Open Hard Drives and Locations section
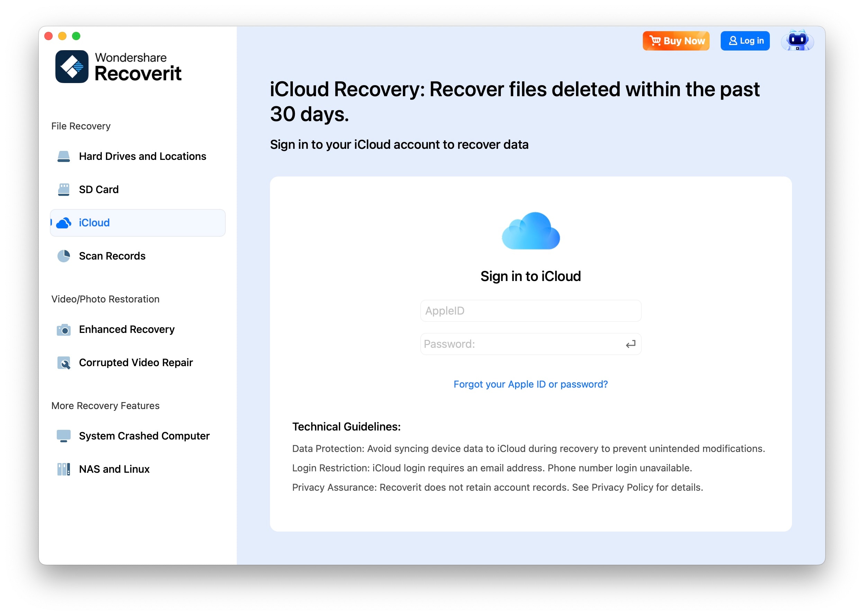The height and width of the screenshot is (616, 864). 138,156
